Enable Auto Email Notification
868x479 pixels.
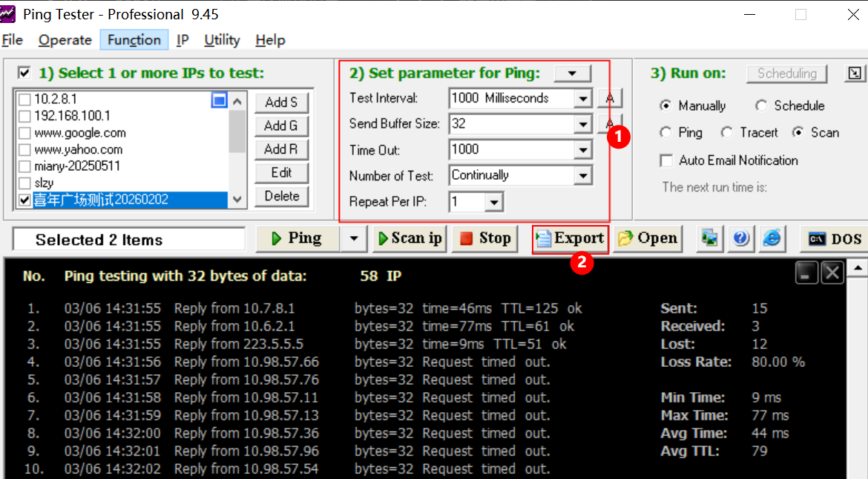665,160
